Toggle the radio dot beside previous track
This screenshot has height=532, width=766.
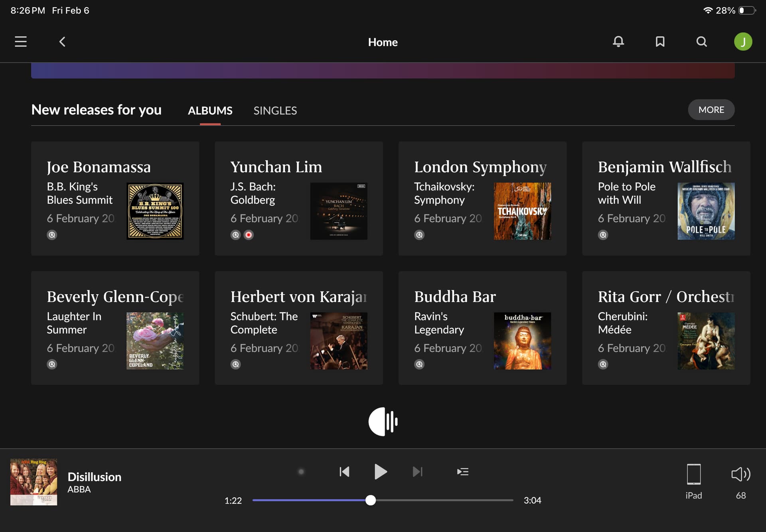[301, 472]
